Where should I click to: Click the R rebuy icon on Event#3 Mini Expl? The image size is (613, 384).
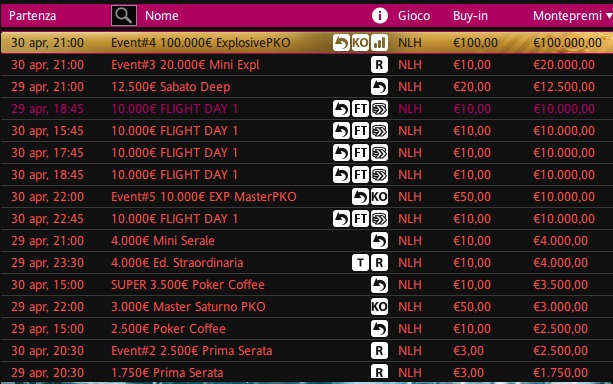(379, 65)
